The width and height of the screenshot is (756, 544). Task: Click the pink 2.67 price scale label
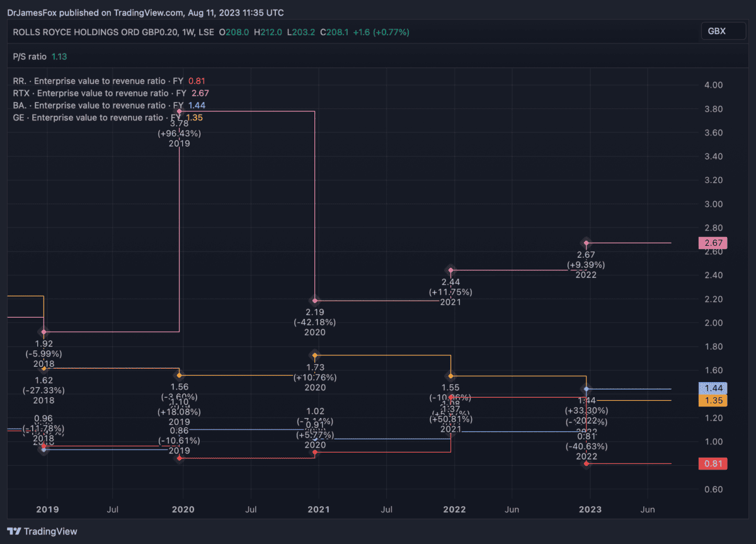coord(713,243)
